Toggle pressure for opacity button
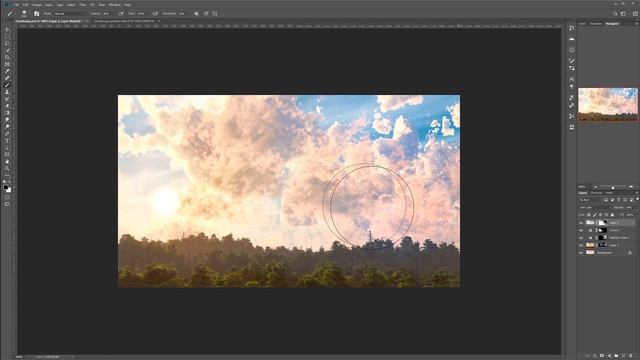This screenshot has width=640, height=360. [121, 13]
